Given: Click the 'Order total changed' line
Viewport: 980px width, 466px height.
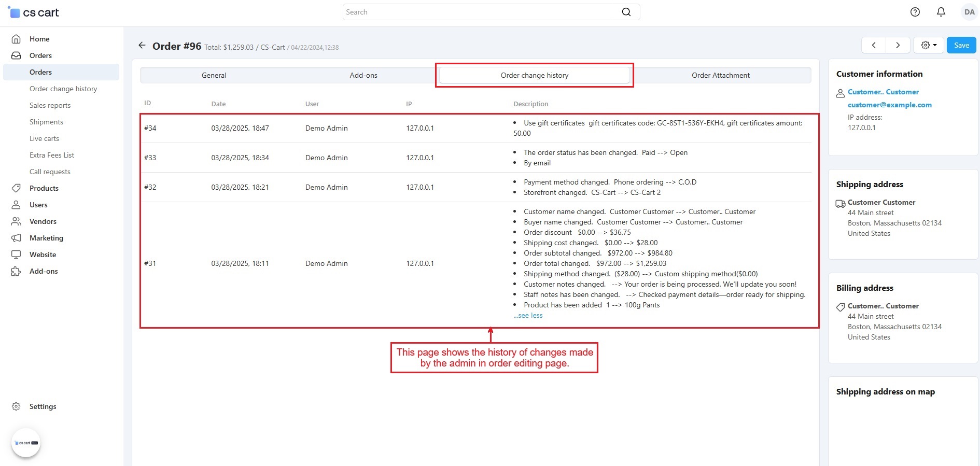Looking at the screenshot, I should click(595, 263).
